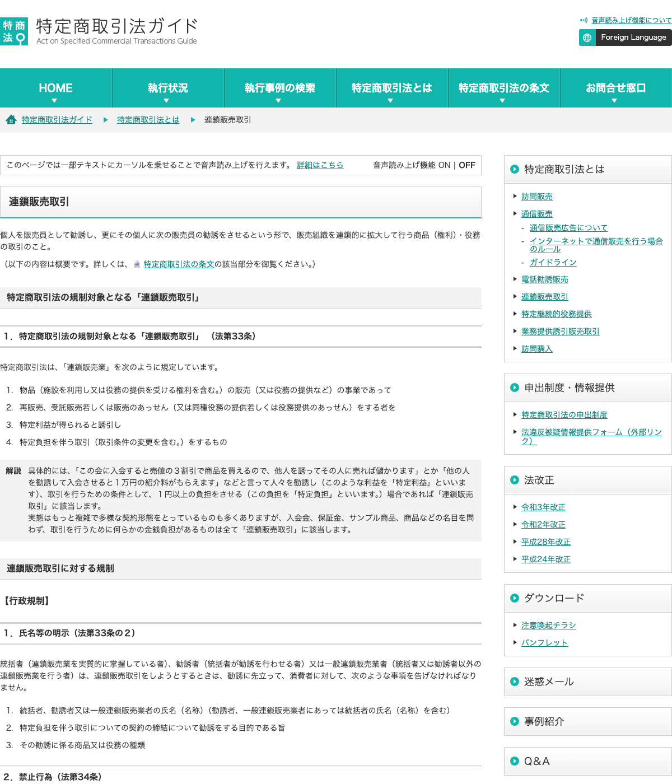
Task: Open the 執行状況 navigation tab
Action: tap(168, 88)
